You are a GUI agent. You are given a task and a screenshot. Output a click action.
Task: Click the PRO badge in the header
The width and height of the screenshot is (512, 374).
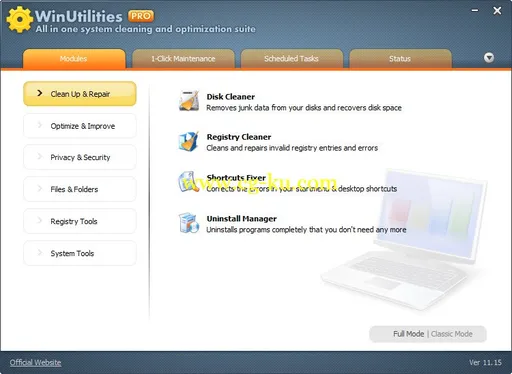[141, 16]
